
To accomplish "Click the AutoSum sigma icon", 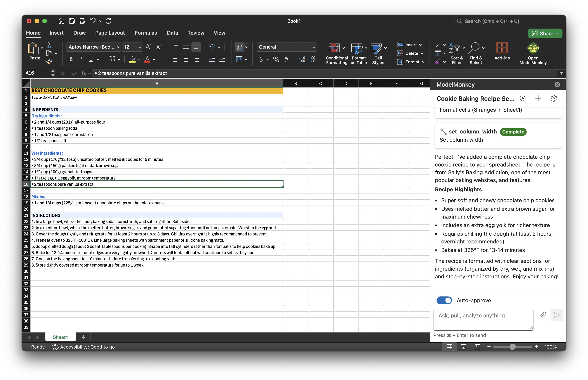I will [438, 45].
